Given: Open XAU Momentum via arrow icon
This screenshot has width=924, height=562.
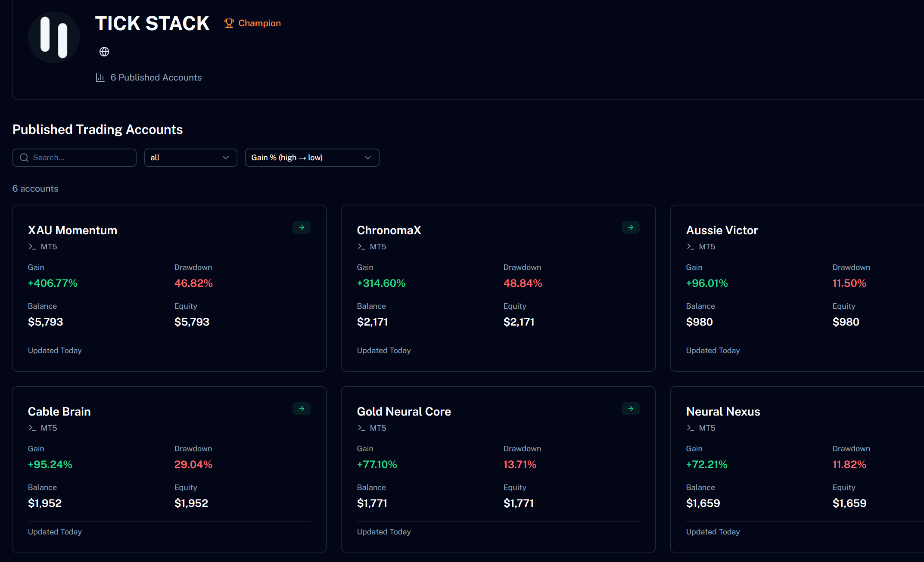Looking at the screenshot, I should [302, 227].
